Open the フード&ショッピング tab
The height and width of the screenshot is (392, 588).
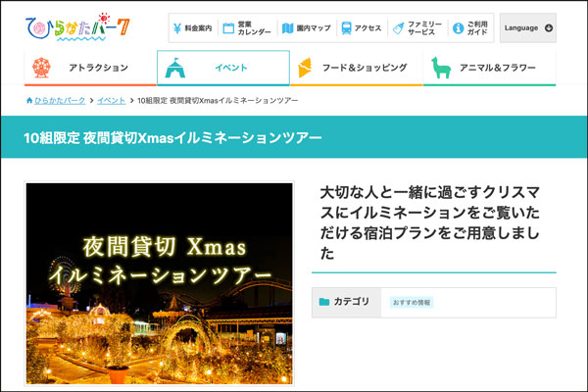tap(357, 68)
